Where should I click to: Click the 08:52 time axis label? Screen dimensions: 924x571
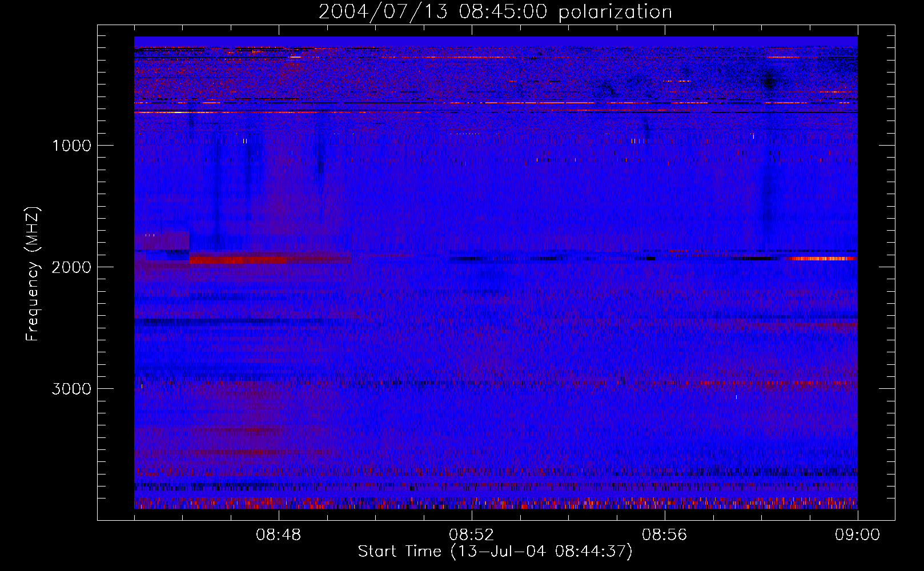pyautogui.click(x=472, y=535)
